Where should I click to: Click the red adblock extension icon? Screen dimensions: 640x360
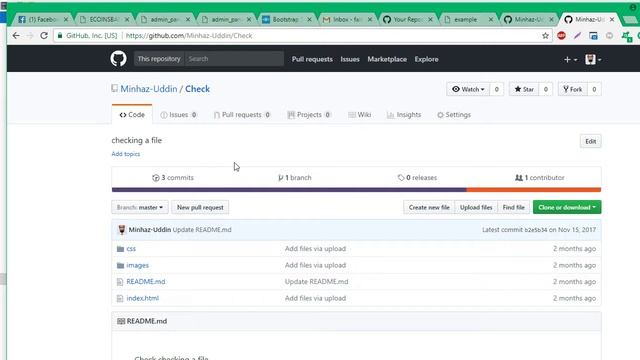(562, 36)
